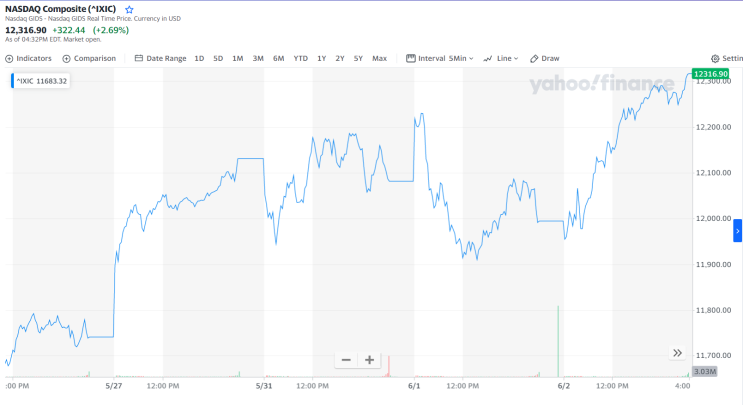Screen dimensions: 743x405
Task: Choose the Max date range
Action: click(380, 58)
